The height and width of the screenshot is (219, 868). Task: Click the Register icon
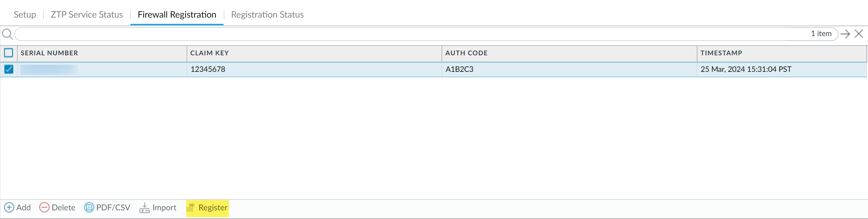click(191, 207)
